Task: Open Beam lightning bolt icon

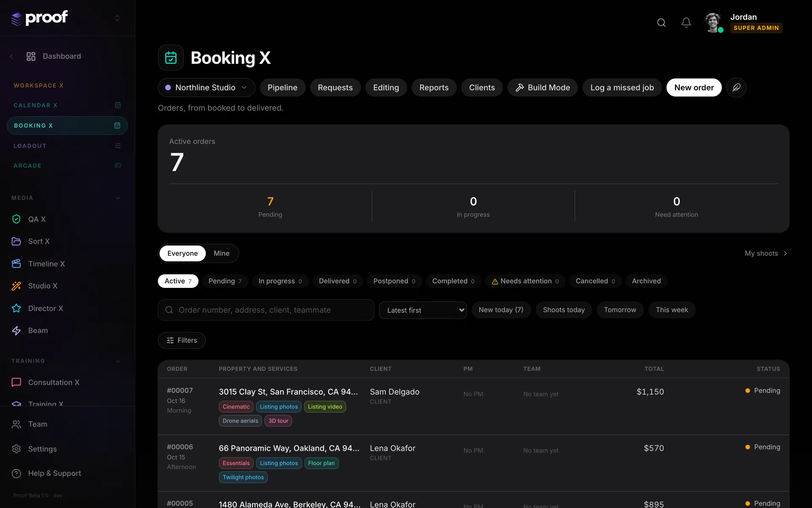Action: [x=16, y=331]
